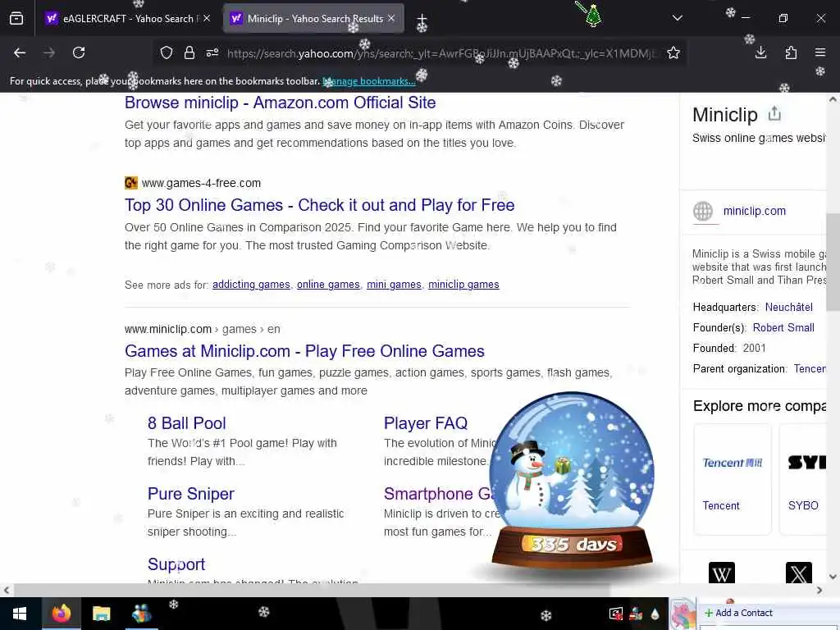Image resolution: width=840 pixels, height=630 pixels.
Task: Select the Miniclip Yahoo Search Results tab
Action: (313, 18)
